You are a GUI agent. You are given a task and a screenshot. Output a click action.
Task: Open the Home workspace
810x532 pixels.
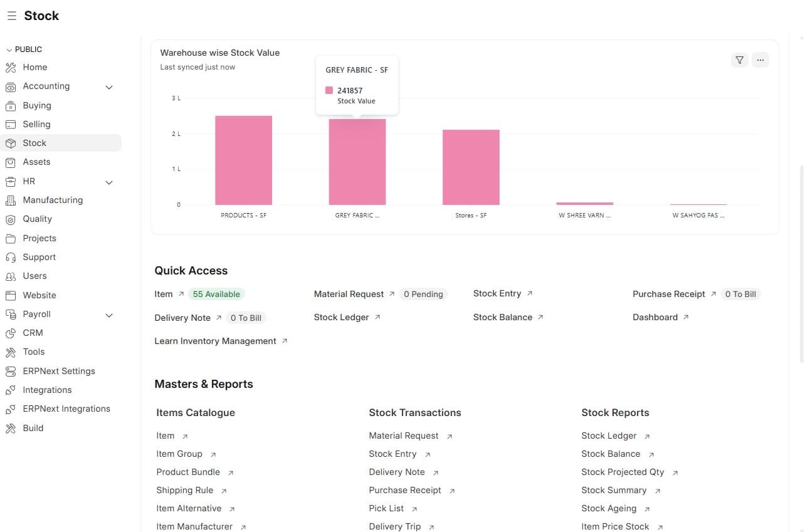pyautogui.click(x=34, y=67)
